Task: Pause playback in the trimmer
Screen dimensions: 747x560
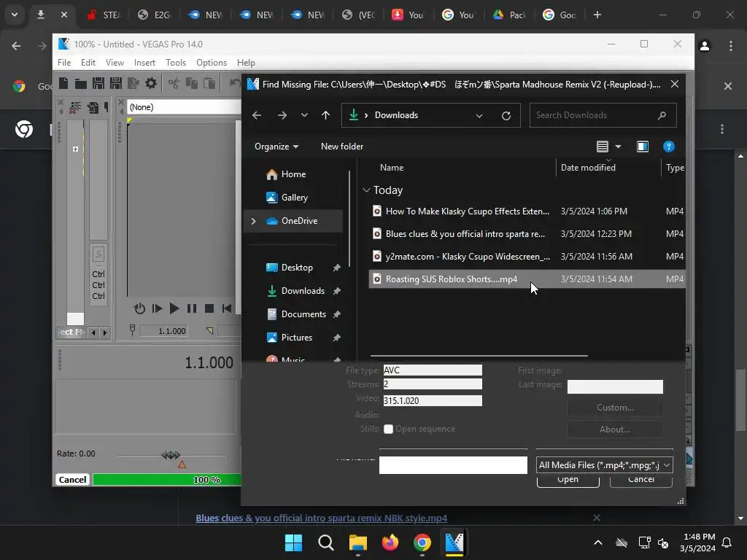Action: pyautogui.click(x=192, y=308)
